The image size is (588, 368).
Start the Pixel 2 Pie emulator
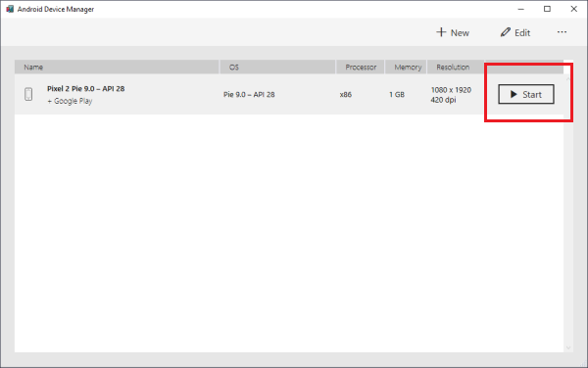[525, 94]
